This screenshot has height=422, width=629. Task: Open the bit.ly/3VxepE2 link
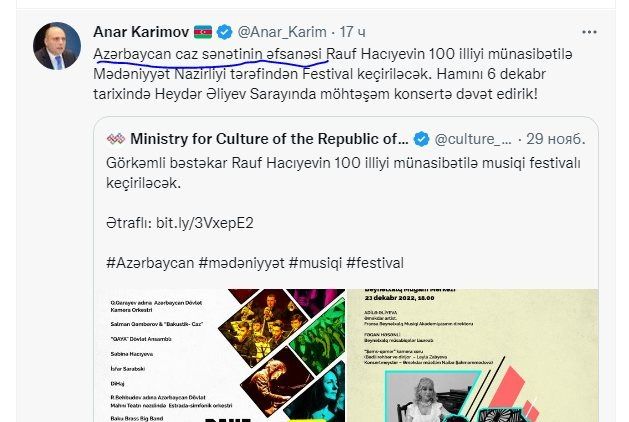coord(205,223)
